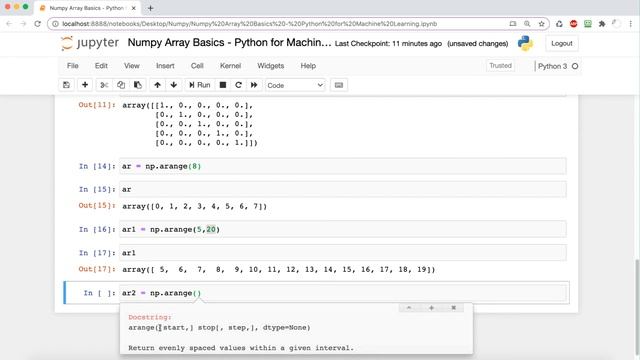Close the Numpy Array Basics tab
Image resolution: width=640 pixels, height=360 pixels.
133,8
